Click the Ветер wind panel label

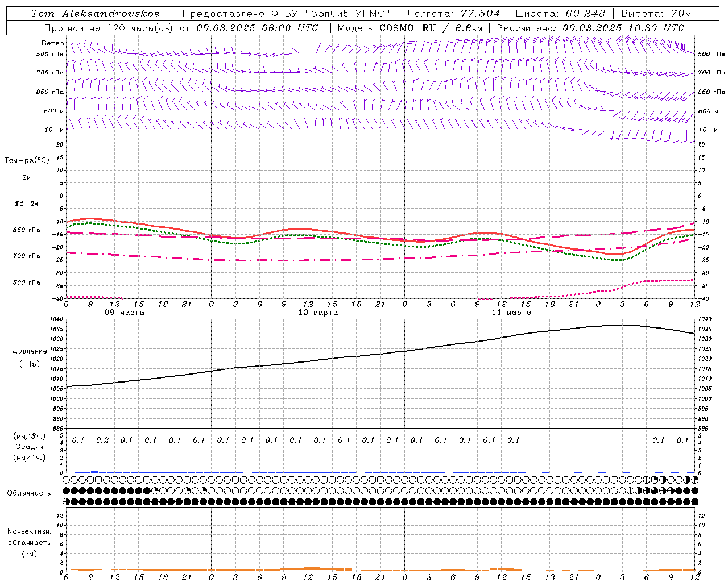click(53, 43)
